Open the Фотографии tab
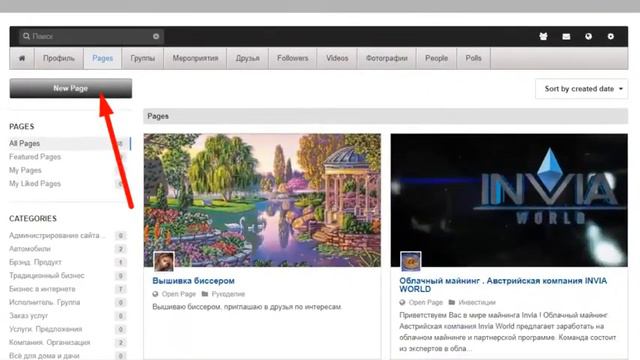This screenshot has height=360, width=640. click(x=387, y=58)
